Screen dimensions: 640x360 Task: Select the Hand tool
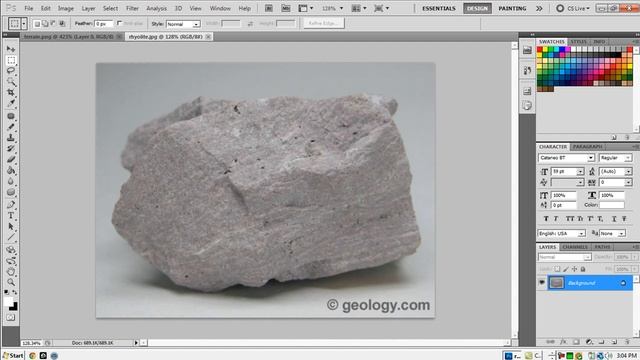(11, 271)
